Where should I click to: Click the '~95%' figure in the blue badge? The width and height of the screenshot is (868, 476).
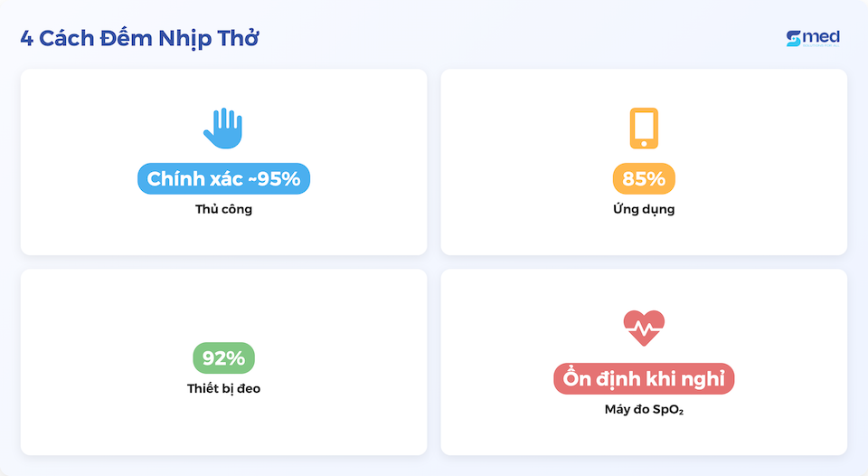tap(274, 178)
